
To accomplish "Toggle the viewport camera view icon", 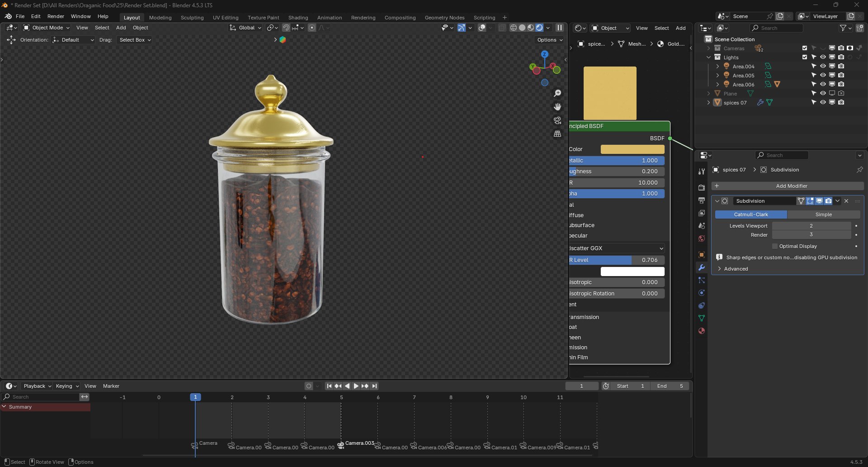I will 557,120.
